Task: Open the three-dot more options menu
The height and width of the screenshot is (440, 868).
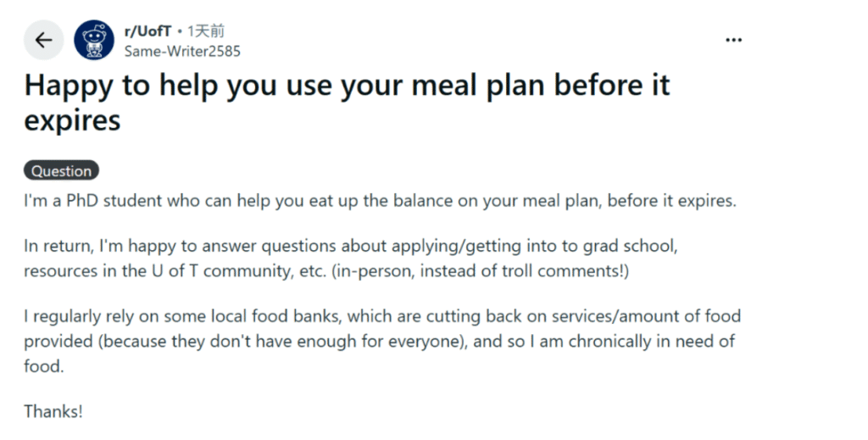Action: 733,40
